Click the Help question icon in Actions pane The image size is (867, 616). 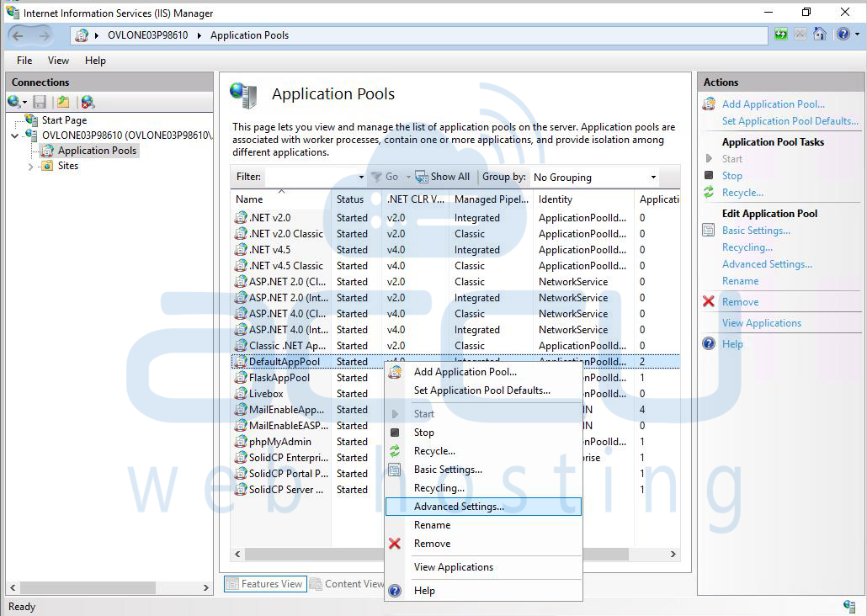click(708, 343)
